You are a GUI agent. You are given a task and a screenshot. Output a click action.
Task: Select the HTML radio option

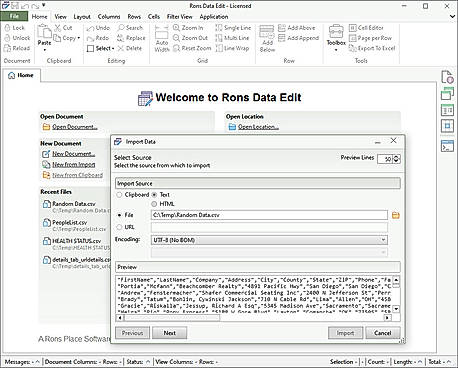tap(154, 204)
